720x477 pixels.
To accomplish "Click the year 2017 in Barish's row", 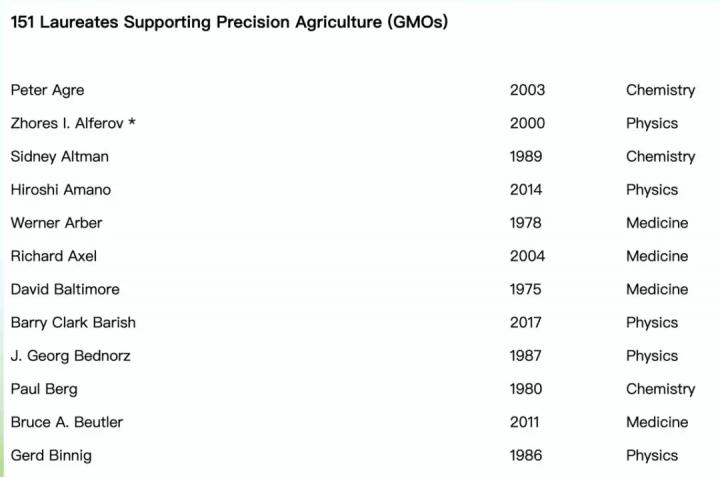I will tap(526, 322).
